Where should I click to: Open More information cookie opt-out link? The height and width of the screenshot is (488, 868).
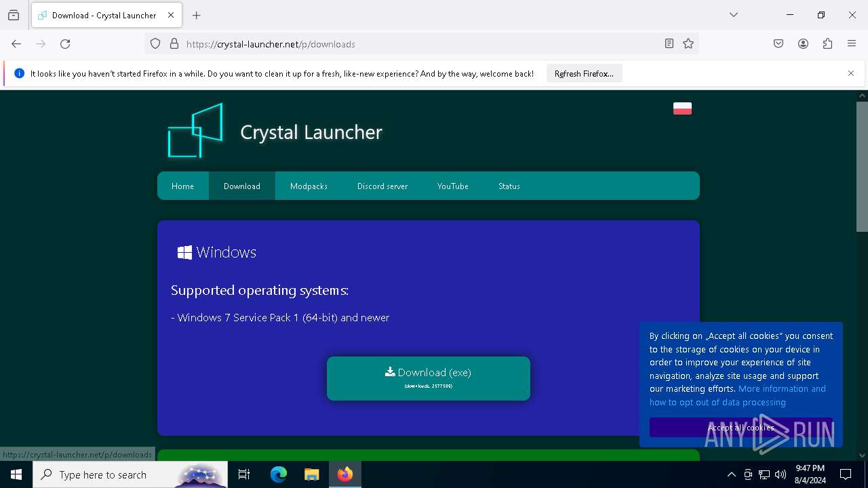click(737, 395)
